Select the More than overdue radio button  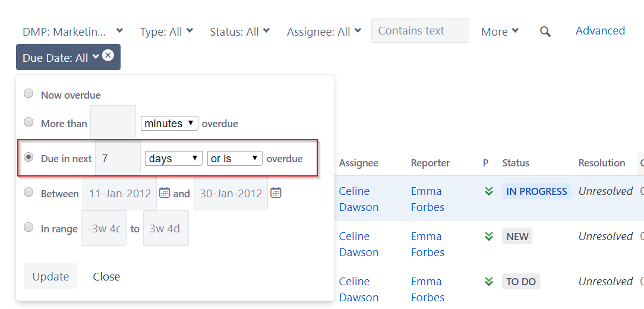pyautogui.click(x=29, y=122)
